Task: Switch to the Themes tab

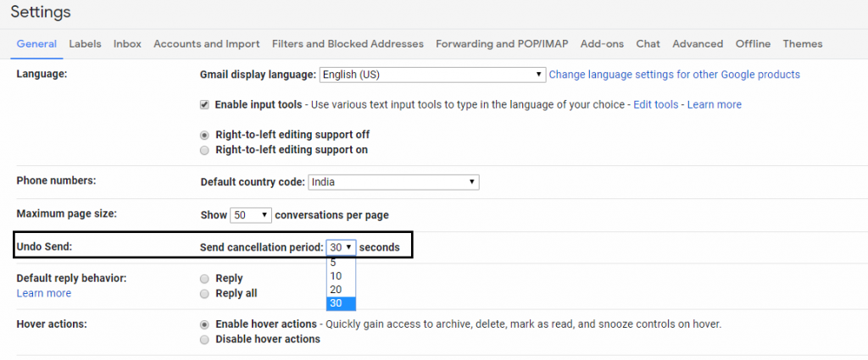Action: 803,44
